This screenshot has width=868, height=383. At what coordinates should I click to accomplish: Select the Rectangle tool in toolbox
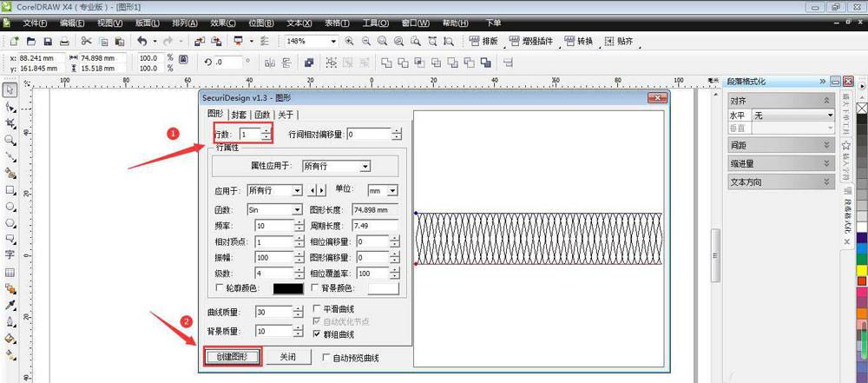pos(10,189)
